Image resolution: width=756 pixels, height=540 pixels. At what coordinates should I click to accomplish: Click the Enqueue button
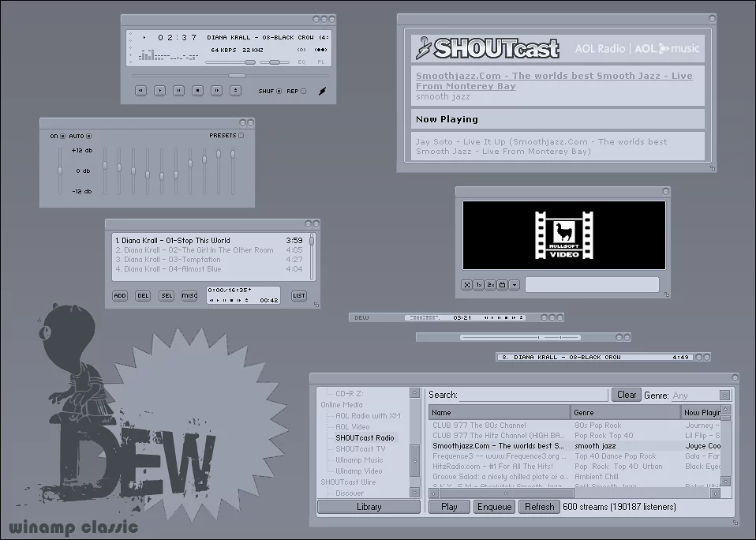pos(494,507)
